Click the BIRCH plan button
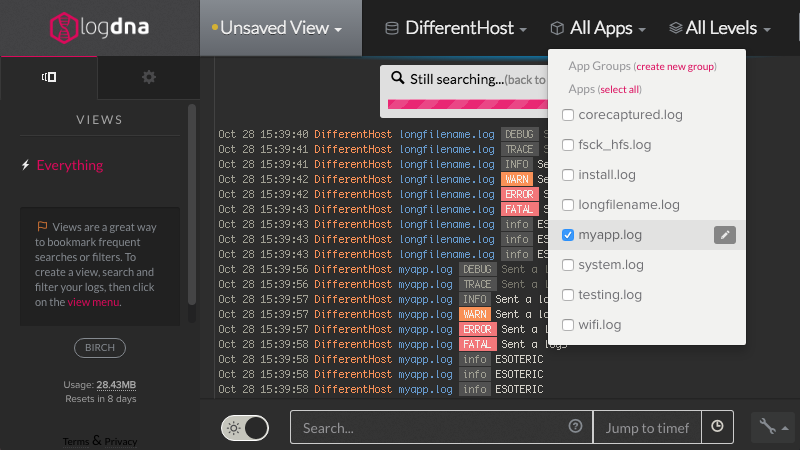800x450 pixels. tap(100, 347)
